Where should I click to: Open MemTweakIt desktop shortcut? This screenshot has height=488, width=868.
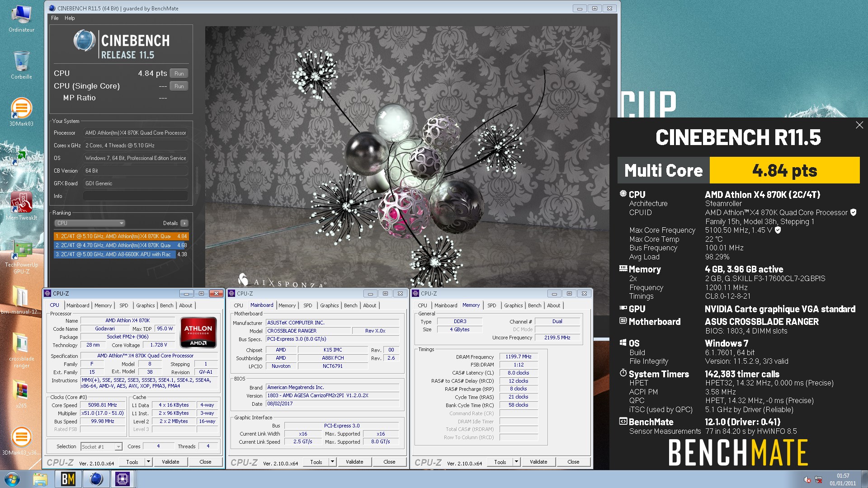tap(21, 206)
